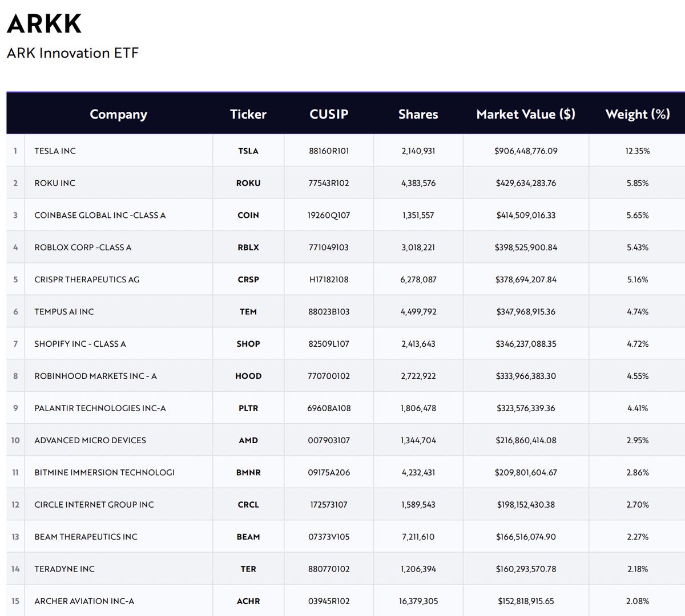Click market value $160,293,570.78
The width and height of the screenshot is (685, 616).
pyautogui.click(x=526, y=569)
